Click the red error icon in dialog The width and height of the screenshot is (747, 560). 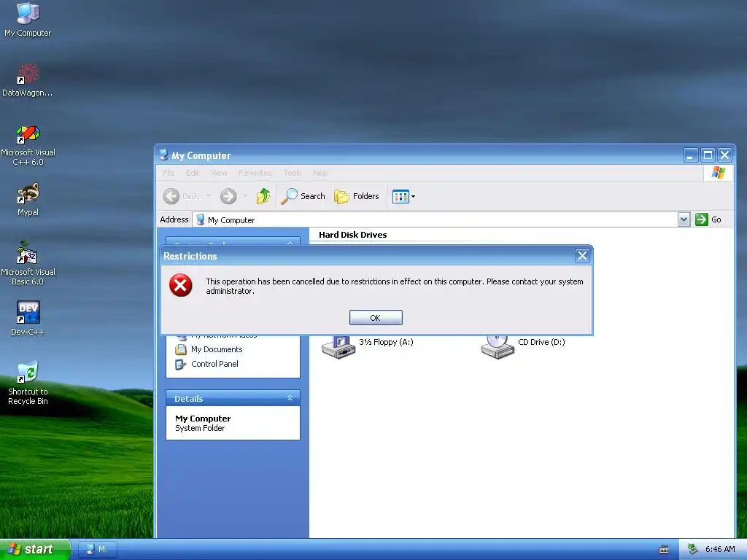(181, 285)
